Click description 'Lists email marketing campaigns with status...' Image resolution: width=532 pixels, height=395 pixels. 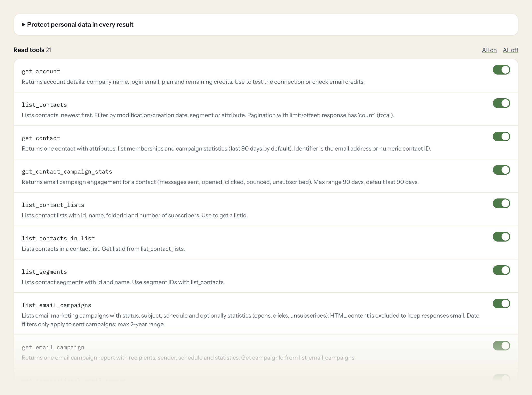(x=251, y=320)
